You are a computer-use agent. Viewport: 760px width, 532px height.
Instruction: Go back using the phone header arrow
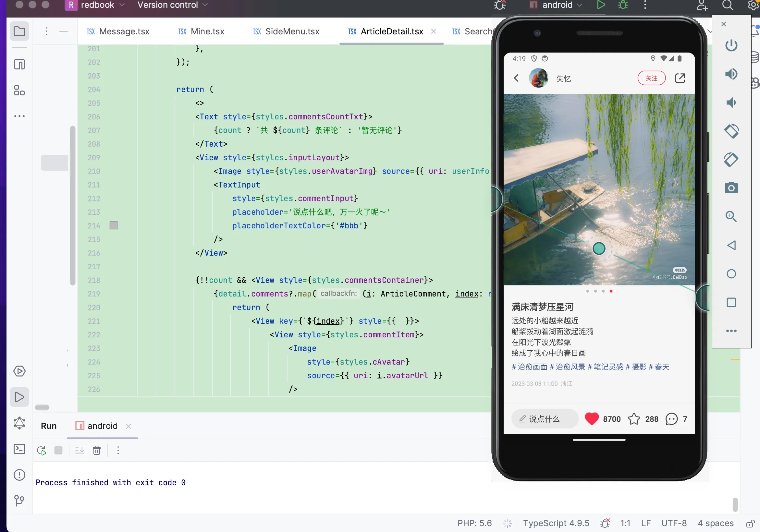pyautogui.click(x=516, y=78)
